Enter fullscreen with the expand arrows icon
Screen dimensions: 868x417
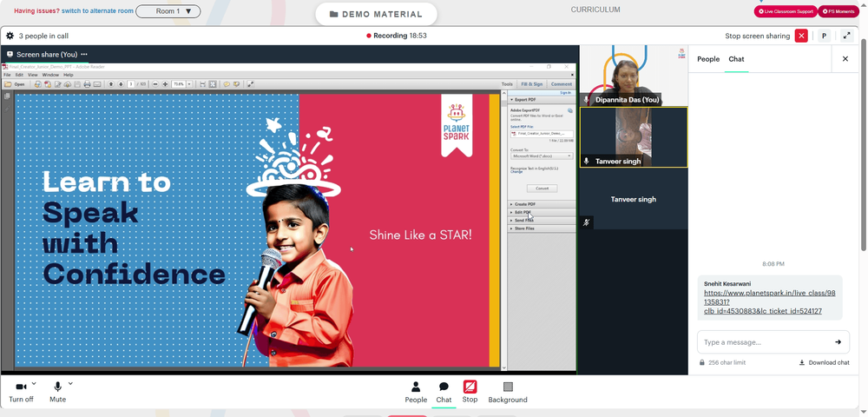point(846,36)
